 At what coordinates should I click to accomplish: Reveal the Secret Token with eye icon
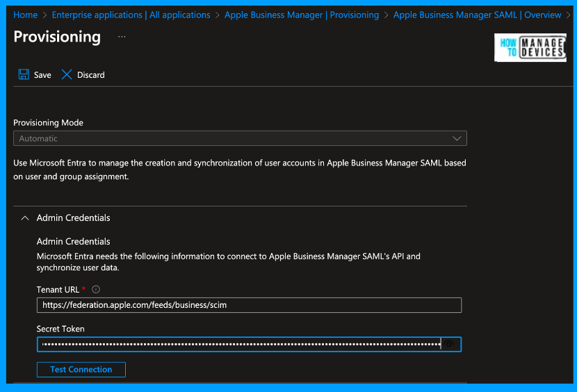point(448,344)
